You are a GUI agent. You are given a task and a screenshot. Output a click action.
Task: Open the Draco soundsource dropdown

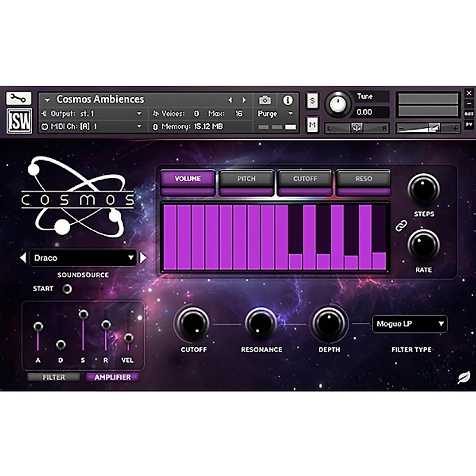tap(83, 258)
